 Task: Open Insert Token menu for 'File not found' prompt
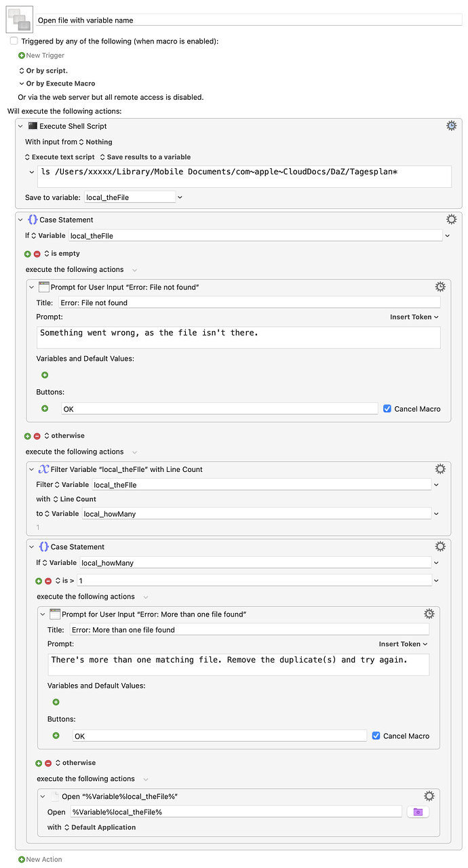(x=414, y=317)
